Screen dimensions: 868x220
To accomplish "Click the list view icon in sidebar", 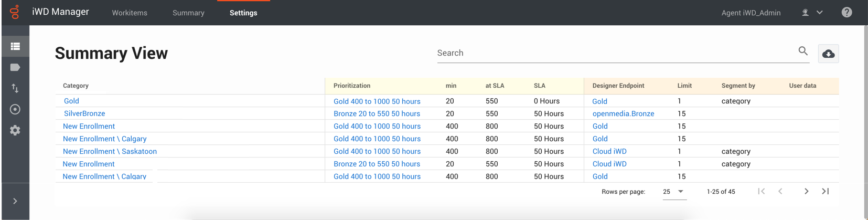I will 15,46.
